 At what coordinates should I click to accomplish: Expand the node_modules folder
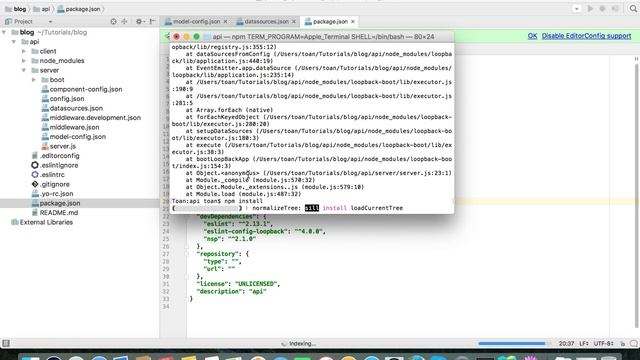point(24,61)
